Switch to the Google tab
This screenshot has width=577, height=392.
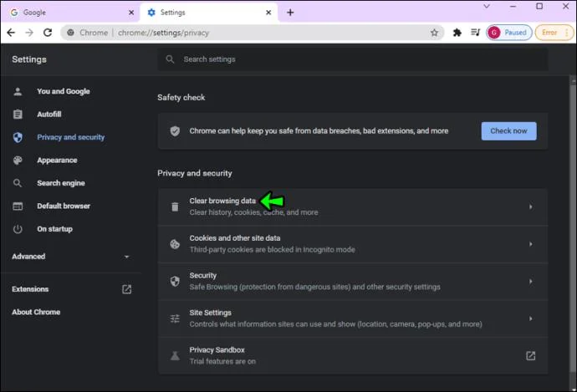point(72,13)
